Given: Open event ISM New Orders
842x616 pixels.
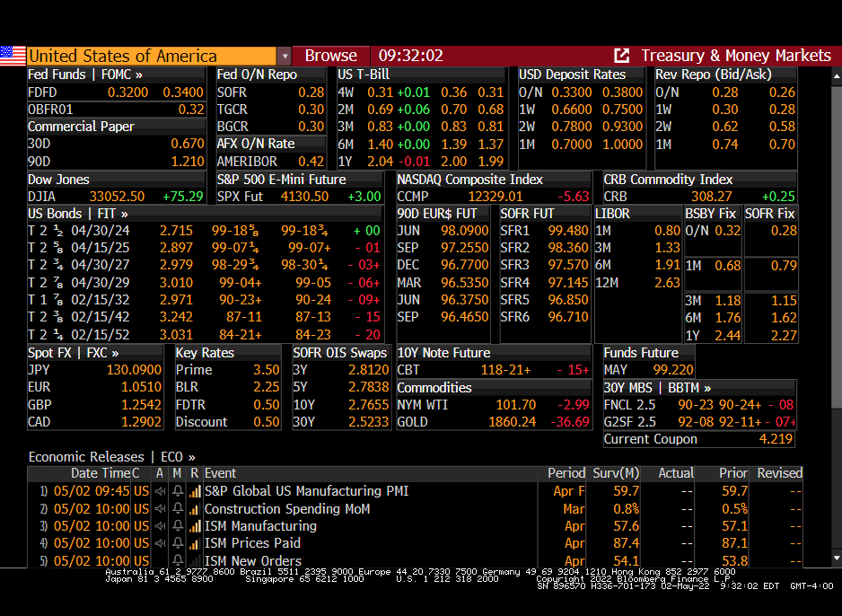Looking at the screenshot, I should point(253,560).
